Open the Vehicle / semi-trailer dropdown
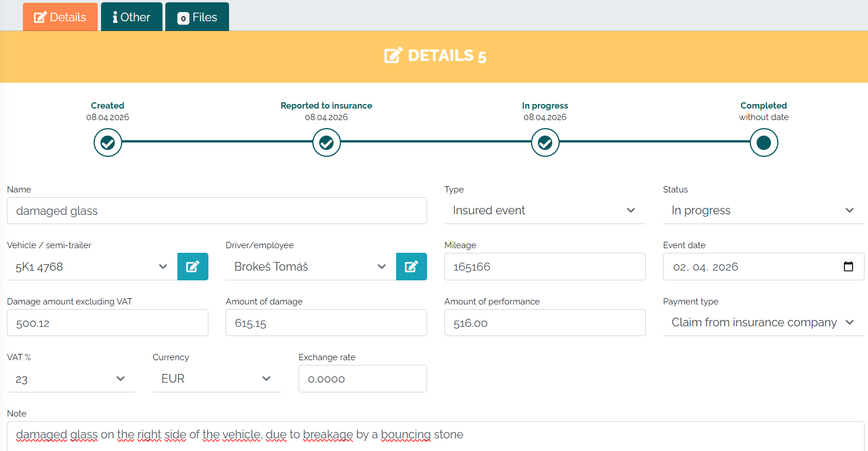Screen dimensions: 868x451 [92, 267]
